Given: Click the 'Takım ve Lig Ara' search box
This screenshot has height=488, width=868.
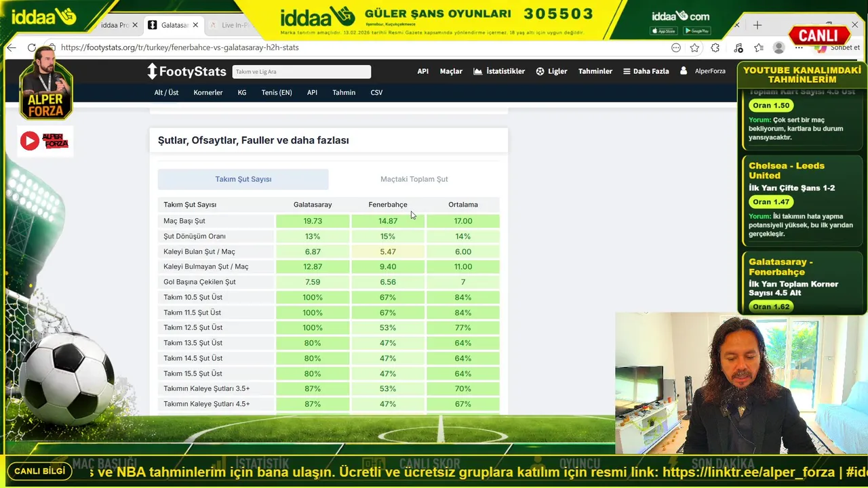Looking at the screenshot, I should pyautogui.click(x=302, y=72).
